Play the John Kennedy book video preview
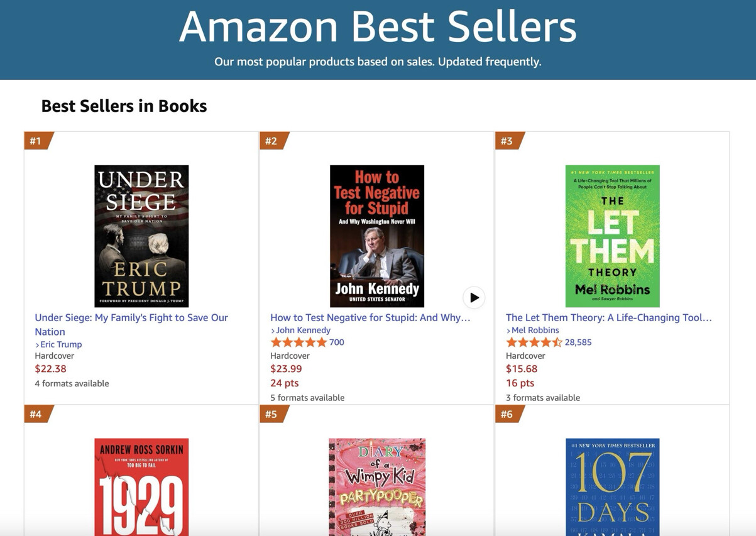The width and height of the screenshot is (756, 536). [x=474, y=297]
